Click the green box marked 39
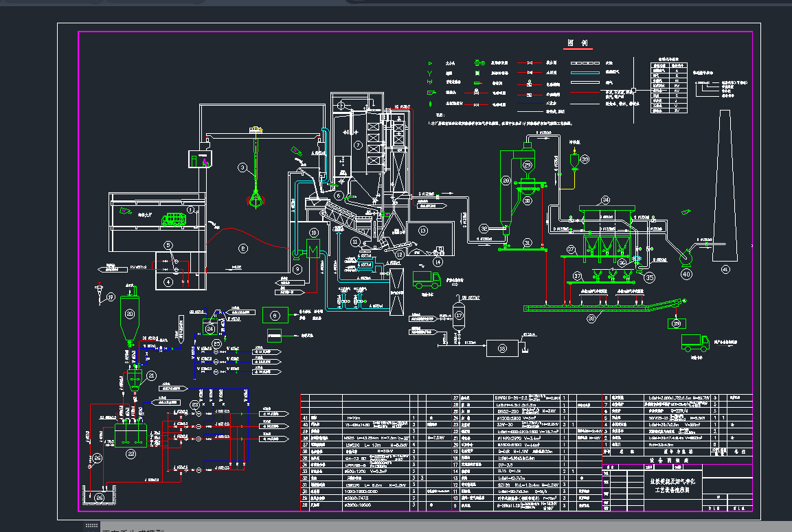Viewport: 792px width, 532px height. tap(677, 323)
